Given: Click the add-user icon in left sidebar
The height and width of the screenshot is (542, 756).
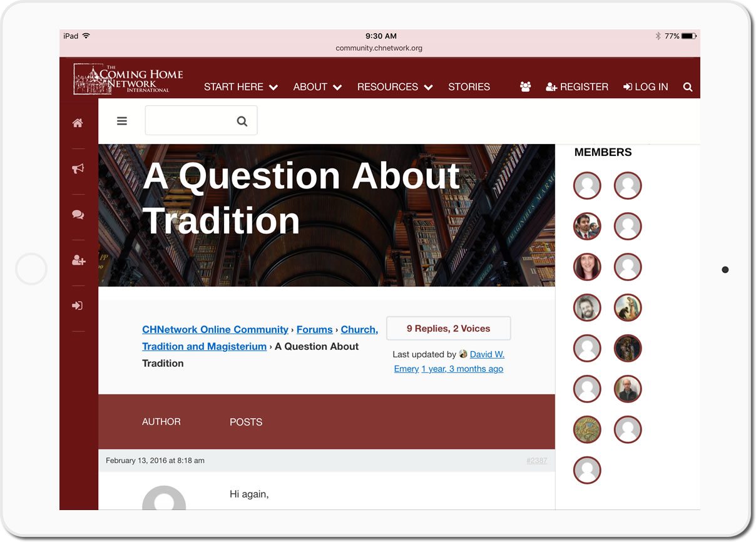Looking at the screenshot, I should coord(78,260).
